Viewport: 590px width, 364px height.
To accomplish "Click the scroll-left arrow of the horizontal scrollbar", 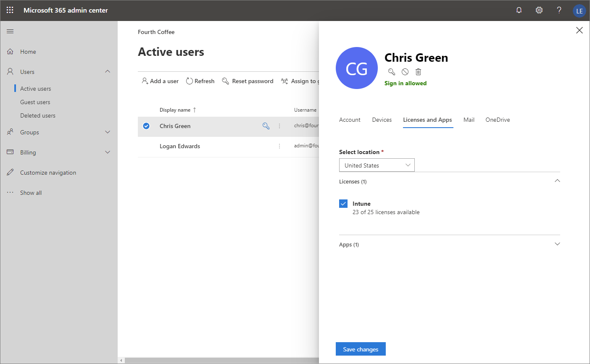I will point(121,360).
